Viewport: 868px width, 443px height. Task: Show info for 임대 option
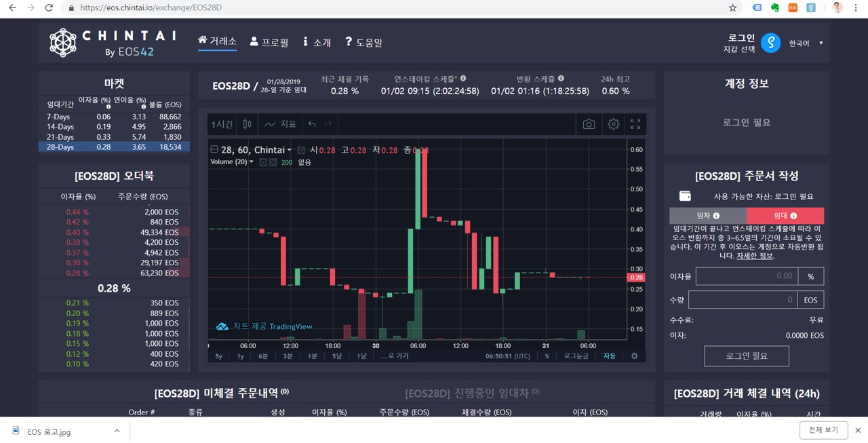(x=793, y=216)
